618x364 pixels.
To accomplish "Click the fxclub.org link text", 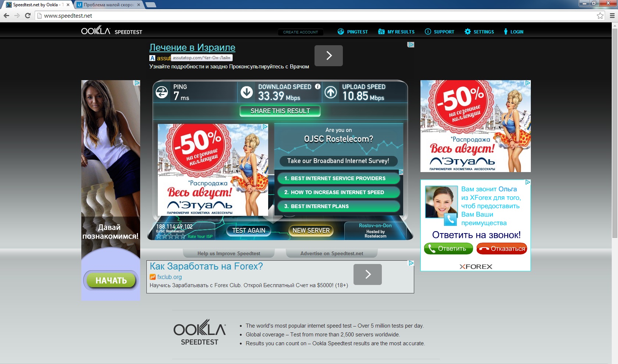I will 170,277.
